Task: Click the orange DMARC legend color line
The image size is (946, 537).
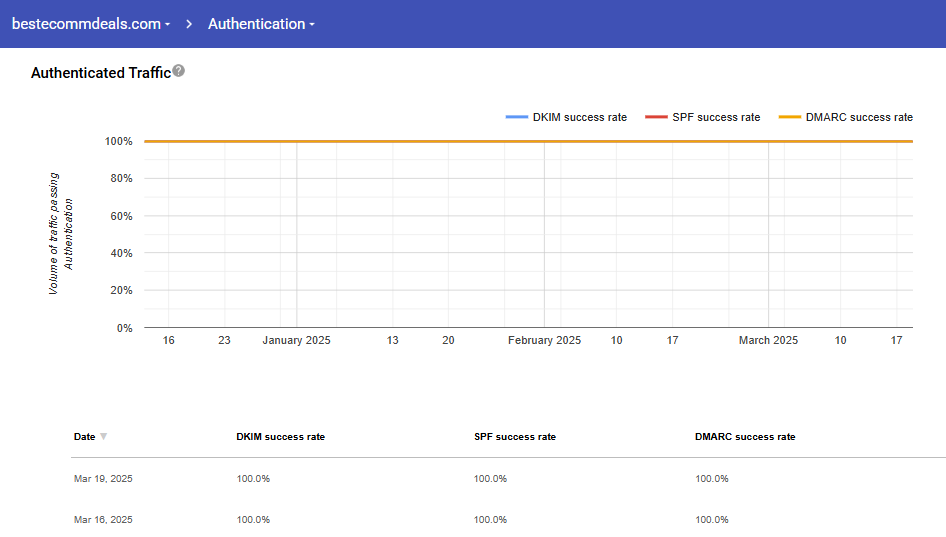Action: pyautogui.click(x=790, y=117)
